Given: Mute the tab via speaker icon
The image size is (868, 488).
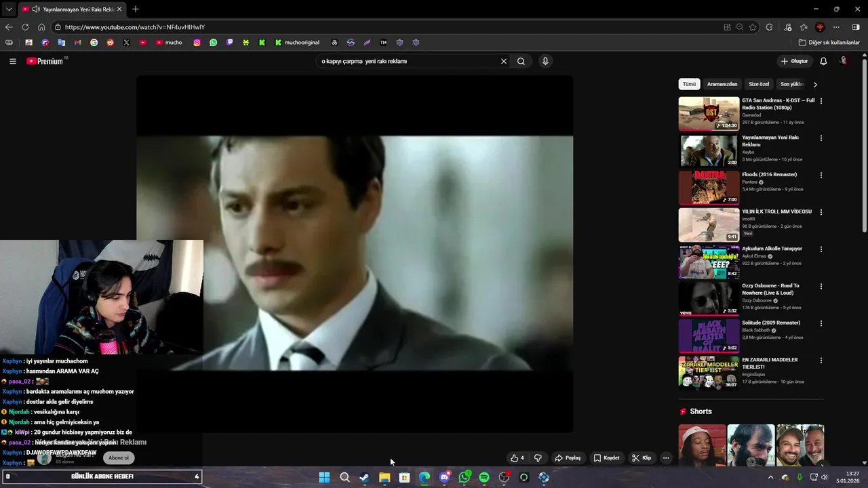Looking at the screenshot, I should pyautogui.click(x=35, y=9).
